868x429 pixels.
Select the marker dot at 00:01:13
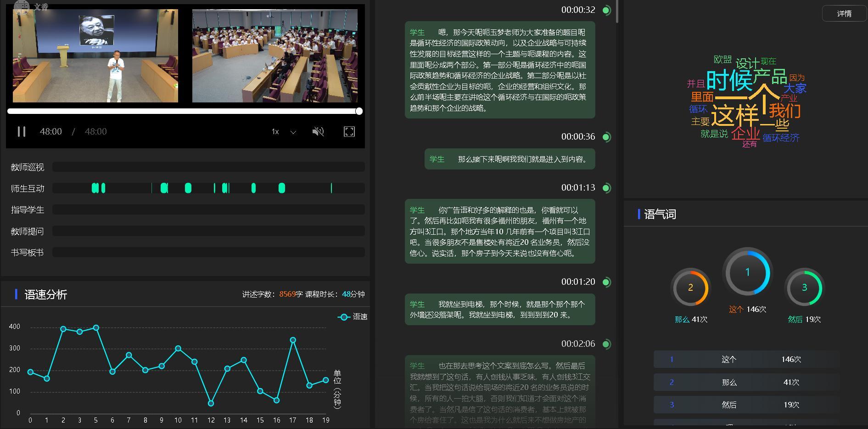[x=606, y=188]
